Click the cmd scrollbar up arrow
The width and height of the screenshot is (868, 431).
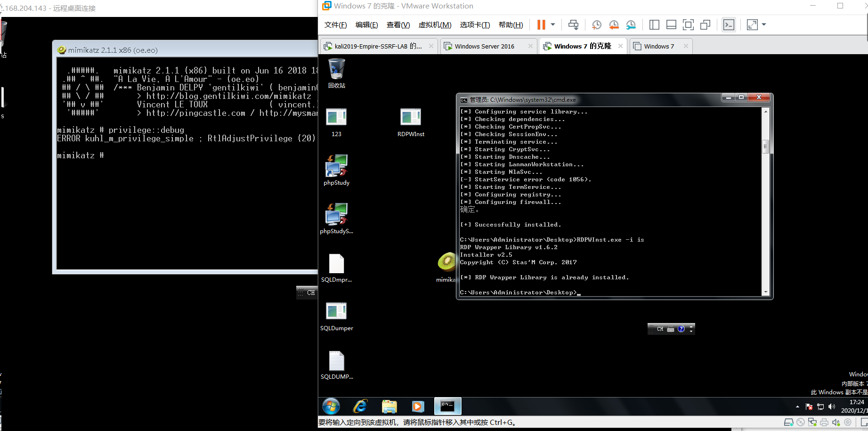[766, 111]
